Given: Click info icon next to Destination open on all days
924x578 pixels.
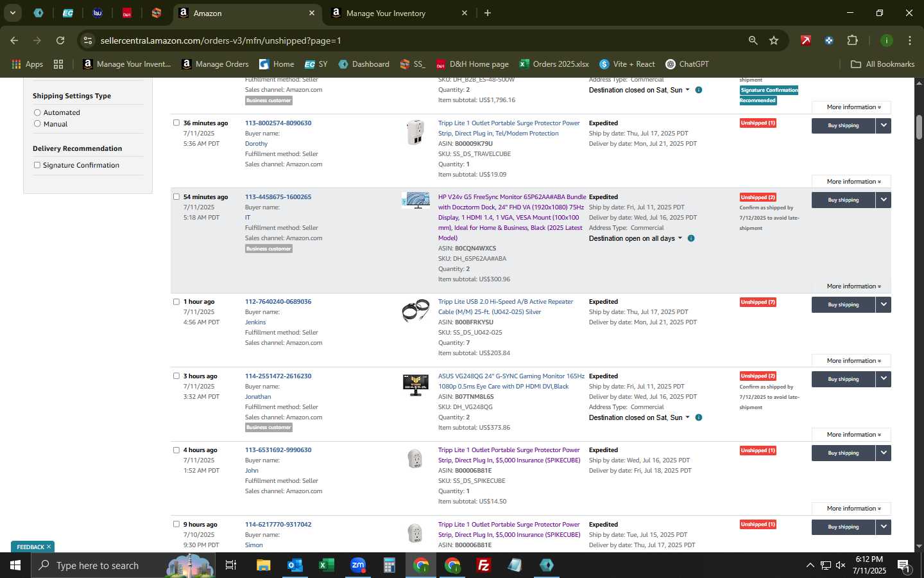Looking at the screenshot, I should [691, 238].
